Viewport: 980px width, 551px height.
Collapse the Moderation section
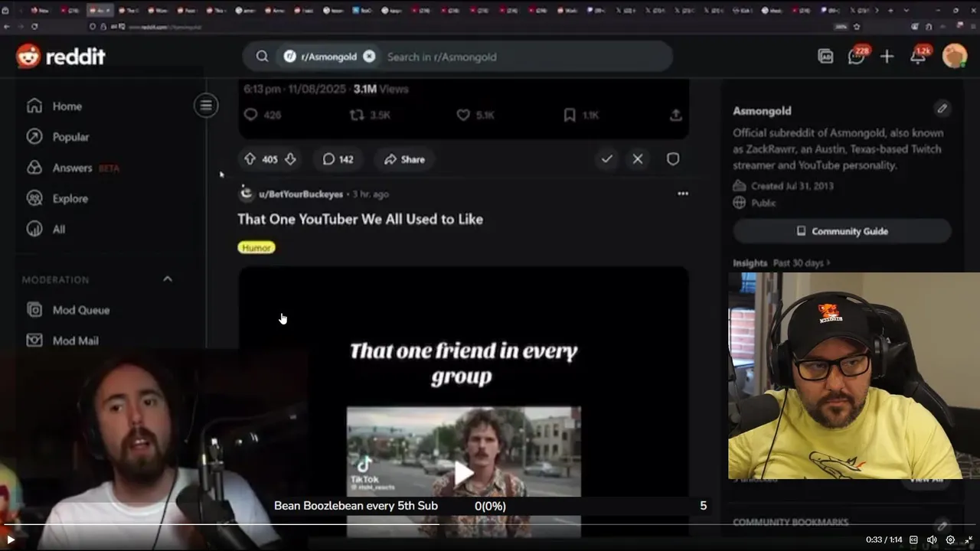point(168,279)
